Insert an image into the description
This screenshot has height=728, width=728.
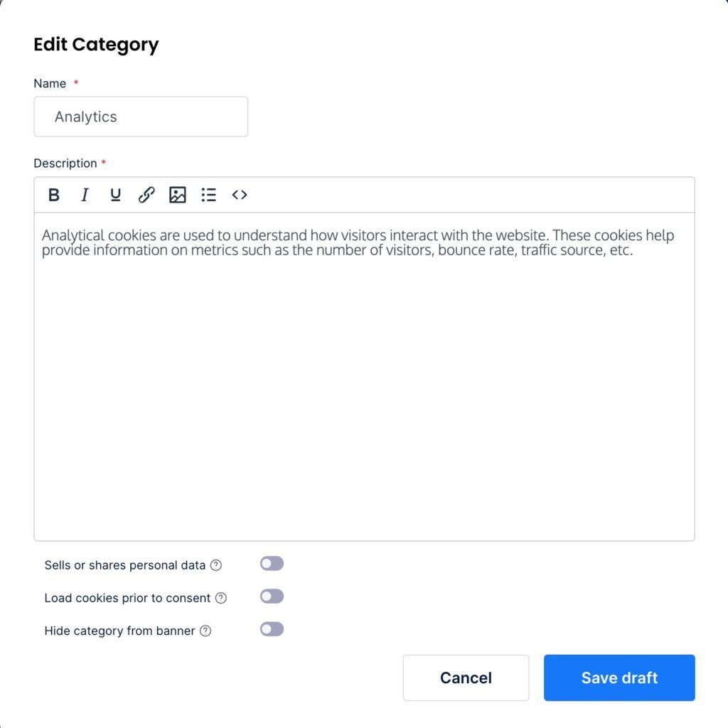click(177, 195)
